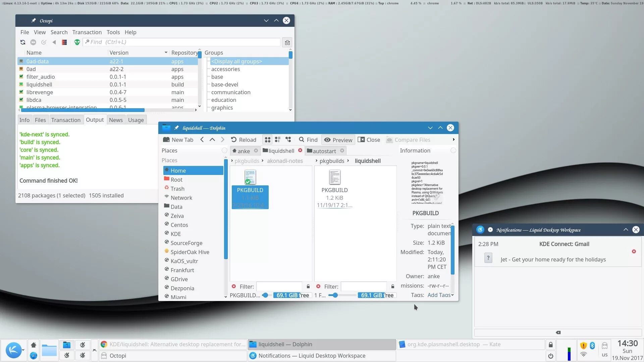Expand Dolphin toolbar overflow arrow
The height and width of the screenshot is (362, 644).
click(453, 139)
